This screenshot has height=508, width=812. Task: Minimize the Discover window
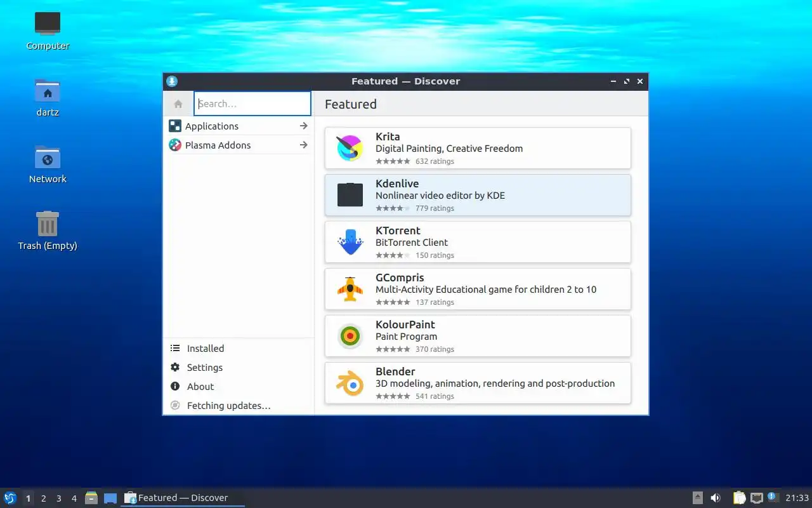tap(613, 81)
